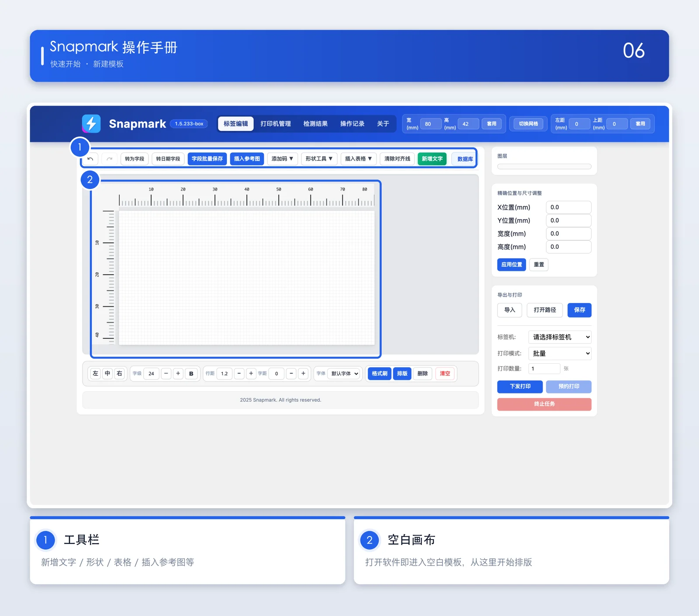The image size is (699, 616).
Task: Decrease line spacing with minus beside 1.2
Action: (x=239, y=374)
